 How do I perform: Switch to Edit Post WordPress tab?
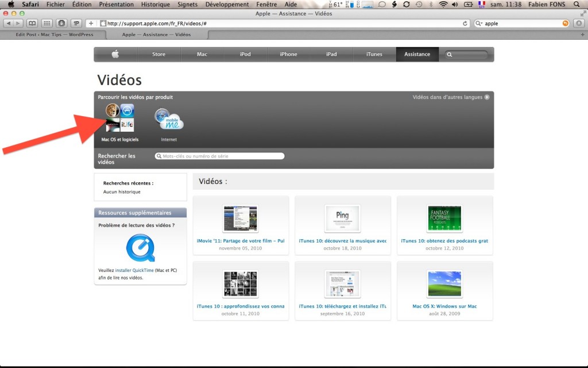(x=53, y=34)
